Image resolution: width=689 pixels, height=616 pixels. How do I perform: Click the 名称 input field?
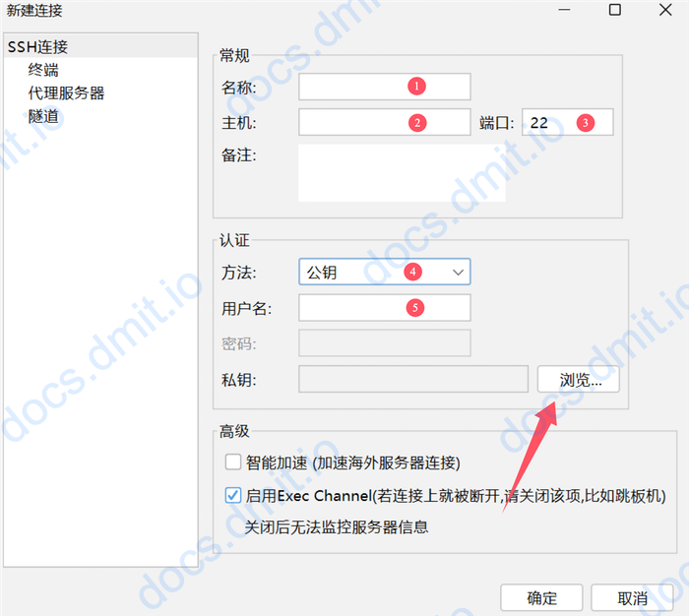click(x=384, y=87)
